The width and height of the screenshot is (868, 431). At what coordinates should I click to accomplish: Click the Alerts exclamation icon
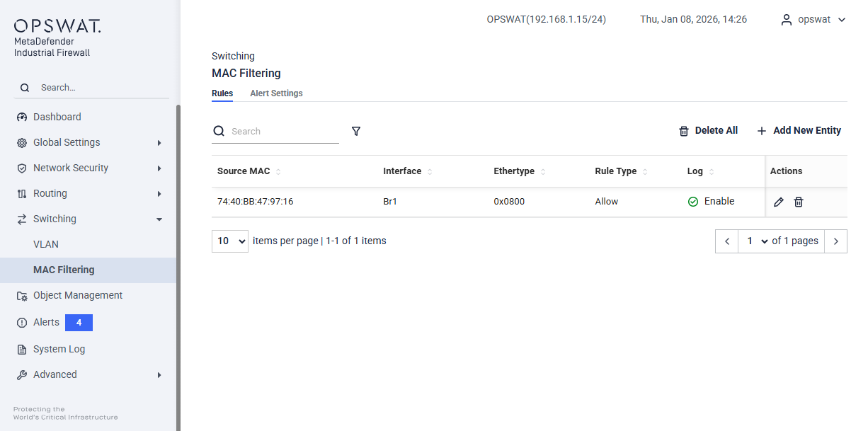22,323
